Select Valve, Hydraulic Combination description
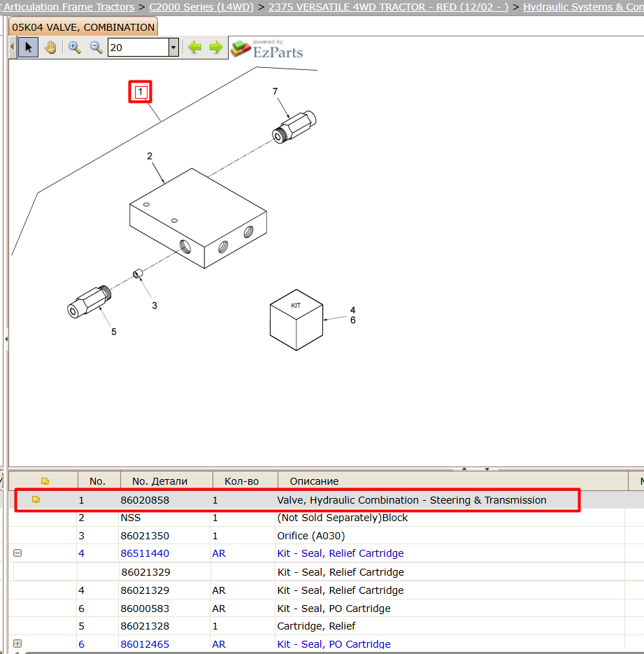644x654 pixels. tap(412, 500)
